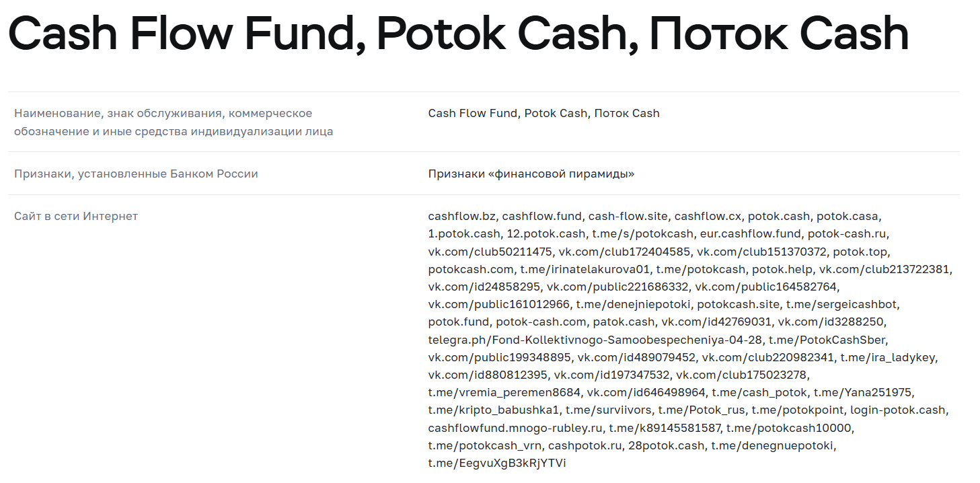This screenshot has height=483, width=980.
Task: Click the telegra.ph Fond-Kollektivnogo-Samoobespecheniya address
Action: pyautogui.click(x=595, y=340)
